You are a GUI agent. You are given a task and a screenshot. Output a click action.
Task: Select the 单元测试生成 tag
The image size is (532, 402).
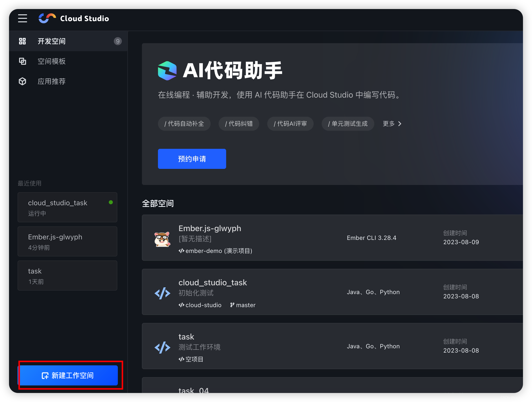[x=347, y=124]
